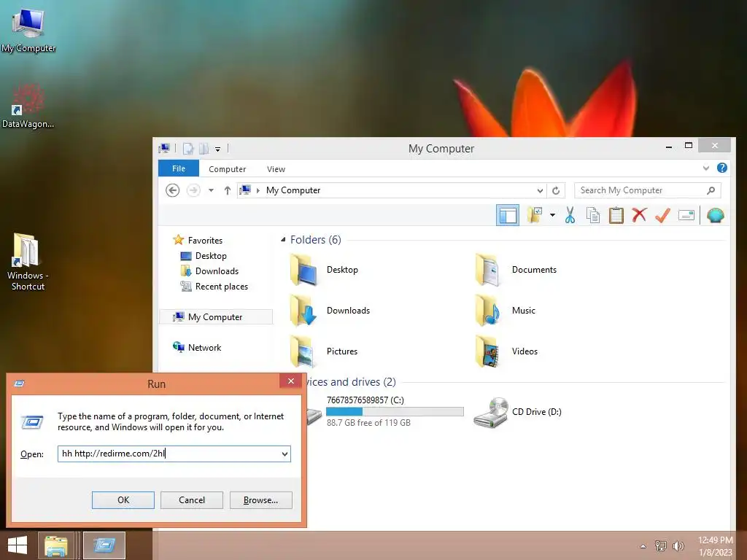This screenshot has height=560, width=747.
Task: Click the search magnifier icon
Action: pos(711,190)
